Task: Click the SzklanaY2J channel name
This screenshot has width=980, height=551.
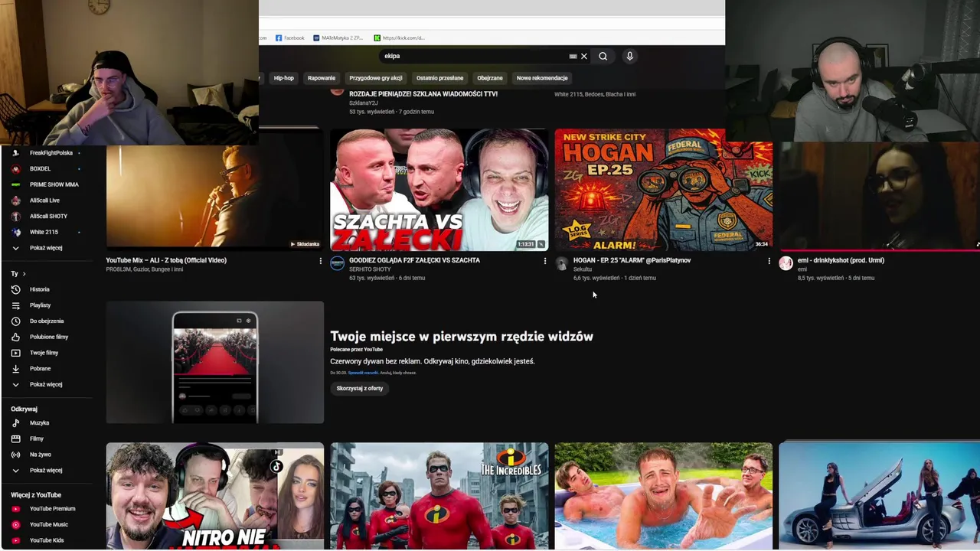Action: 364,103
